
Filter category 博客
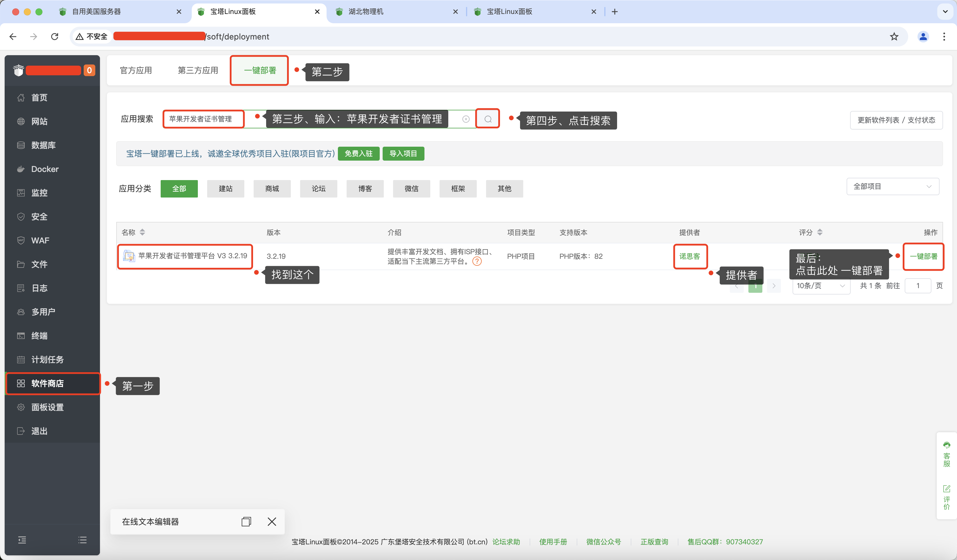(x=365, y=189)
